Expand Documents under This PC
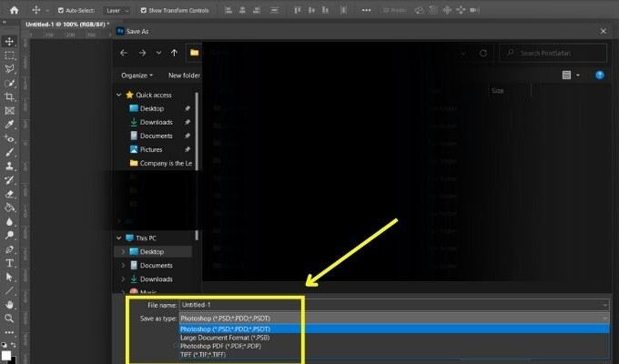 (x=123, y=266)
